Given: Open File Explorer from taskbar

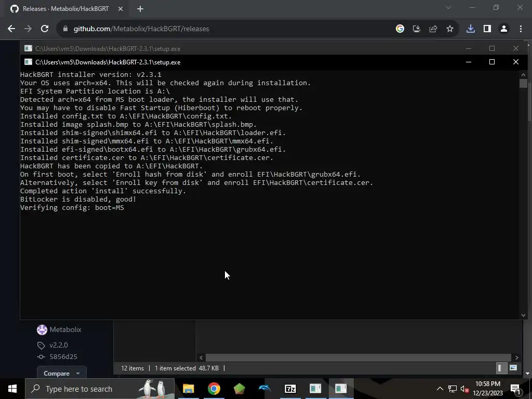Looking at the screenshot, I should [188, 389].
